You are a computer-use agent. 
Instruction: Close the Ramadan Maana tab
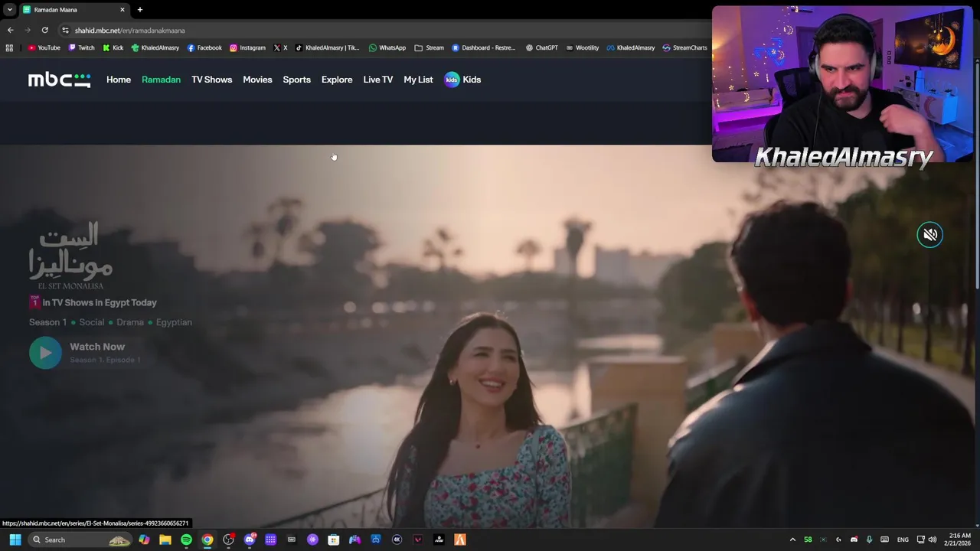(x=122, y=10)
